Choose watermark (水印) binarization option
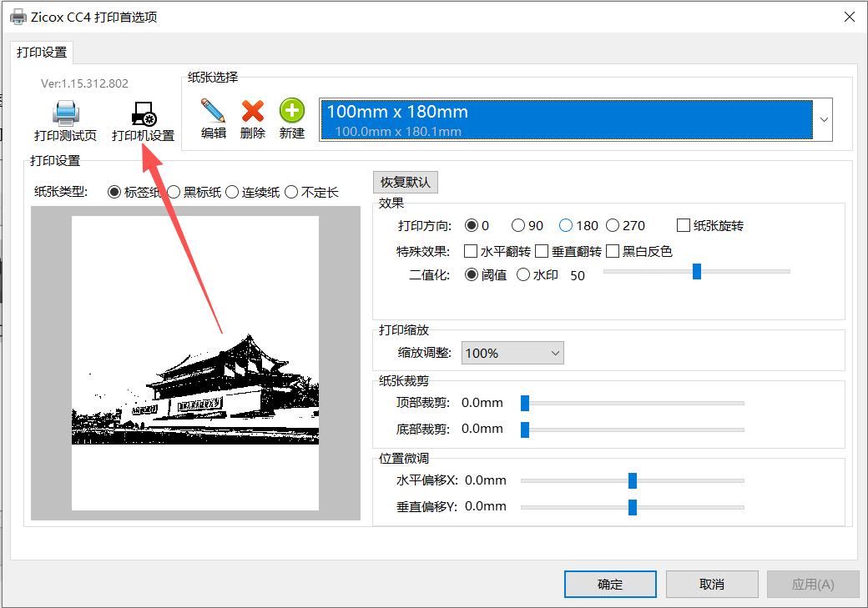 [x=523, y=274]
